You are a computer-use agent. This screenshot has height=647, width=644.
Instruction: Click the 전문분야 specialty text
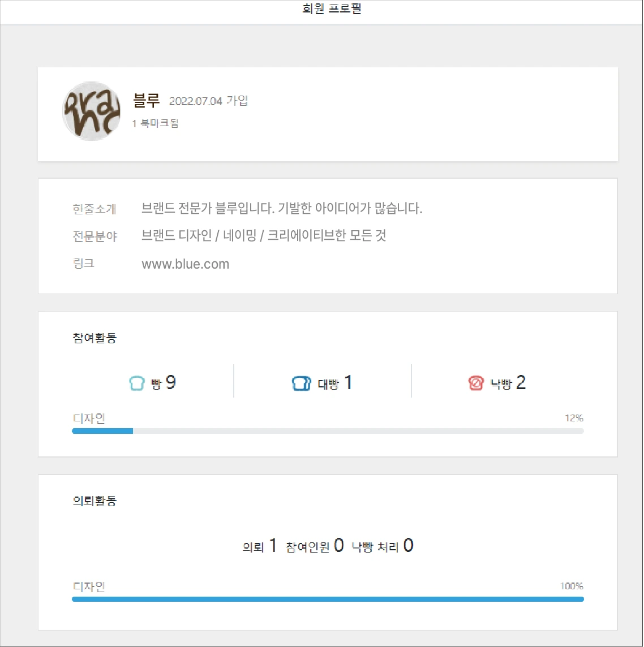264,235
